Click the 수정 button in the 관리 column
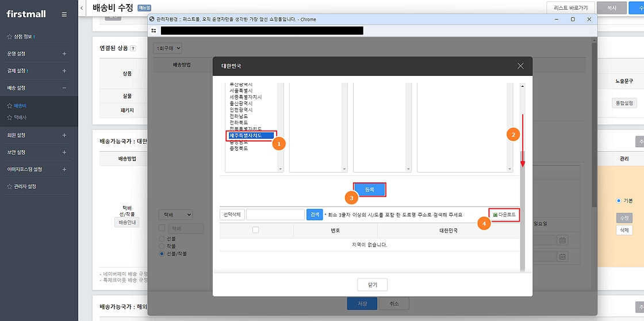644x321 pixels. (x=624, y=217)
